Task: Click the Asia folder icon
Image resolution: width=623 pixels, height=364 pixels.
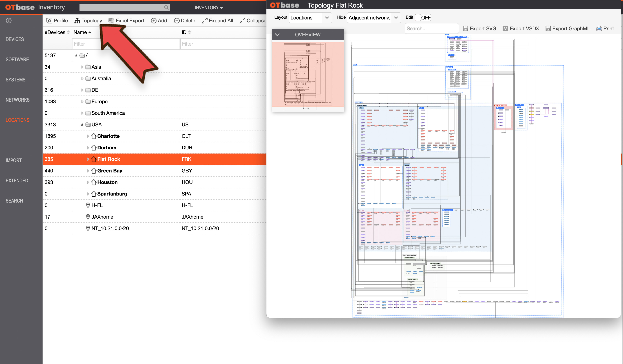Action: coord(88,67)
